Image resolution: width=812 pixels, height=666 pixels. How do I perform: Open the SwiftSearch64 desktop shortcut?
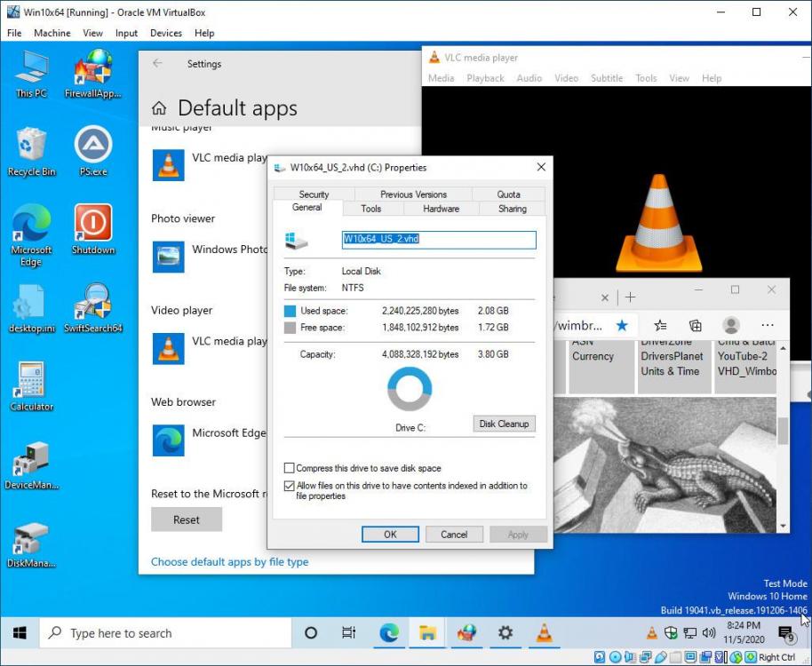point(93,307)
